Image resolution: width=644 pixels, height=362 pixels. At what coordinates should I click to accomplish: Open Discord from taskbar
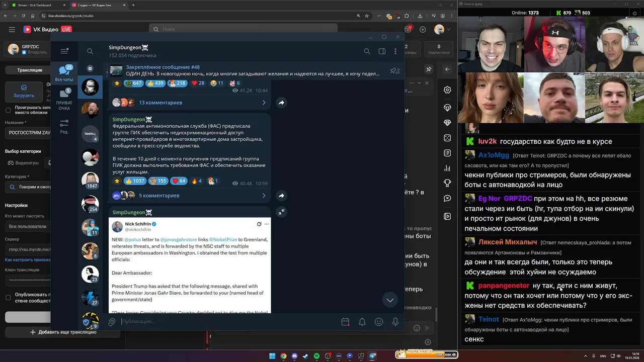click(294, 356)
